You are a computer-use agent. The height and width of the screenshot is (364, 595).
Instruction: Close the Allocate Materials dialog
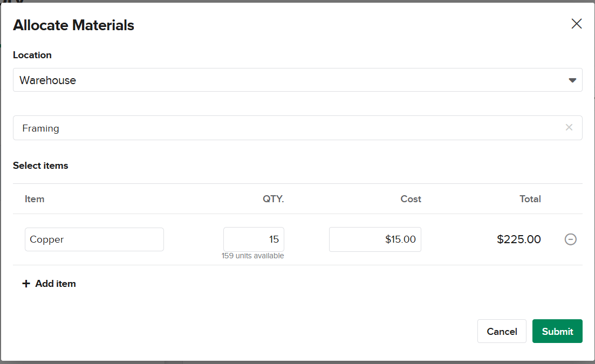577,24
